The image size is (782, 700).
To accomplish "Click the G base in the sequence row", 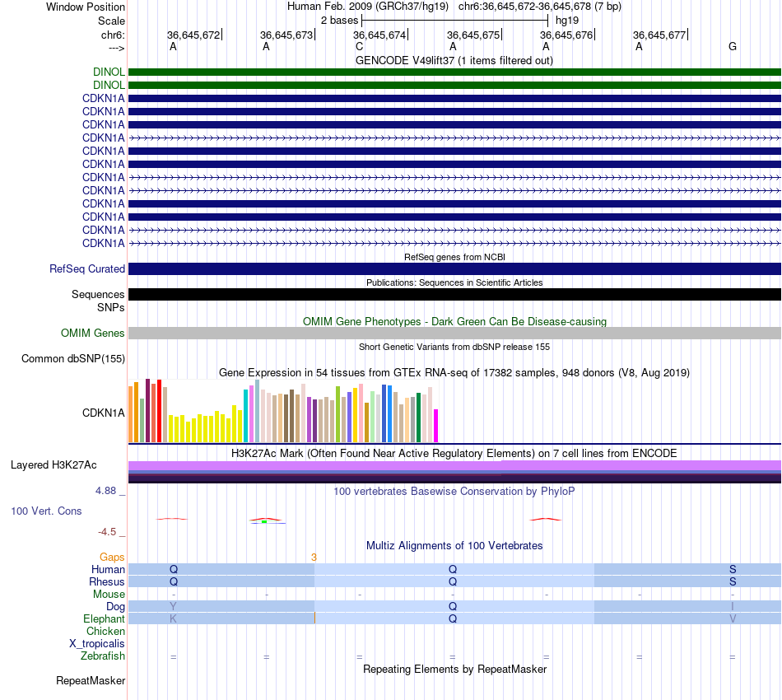I will [733, 46].
